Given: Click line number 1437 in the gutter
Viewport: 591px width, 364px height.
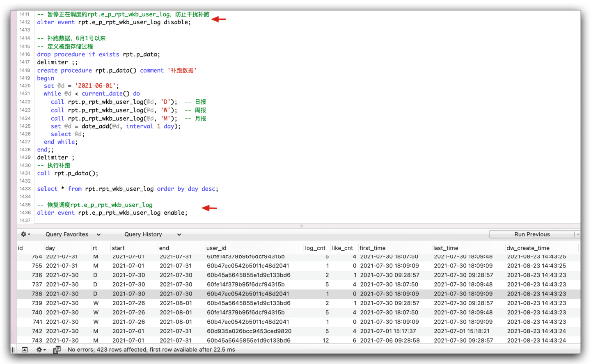Looking at the screenshot, I should (x=25, y=220).
